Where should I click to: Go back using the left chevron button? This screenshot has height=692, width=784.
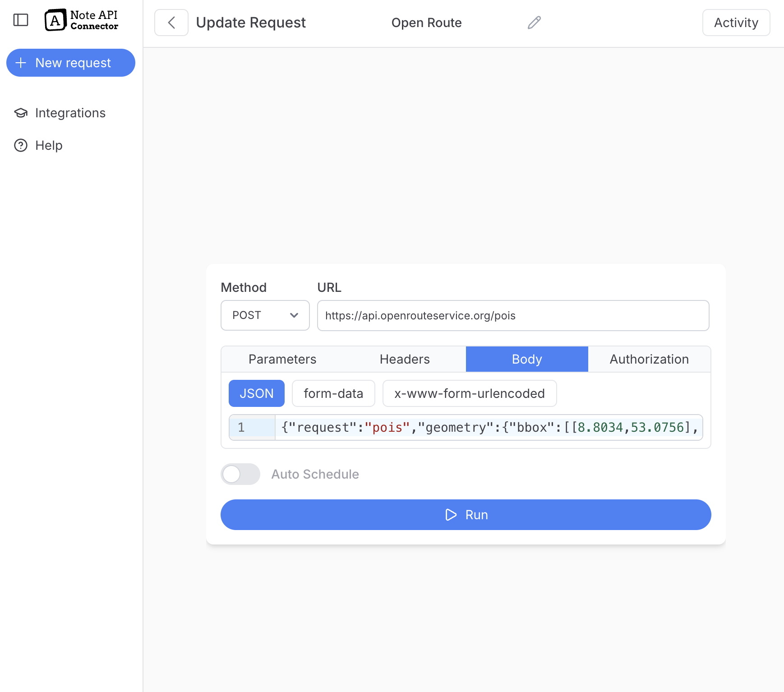[x=171, y=23]
